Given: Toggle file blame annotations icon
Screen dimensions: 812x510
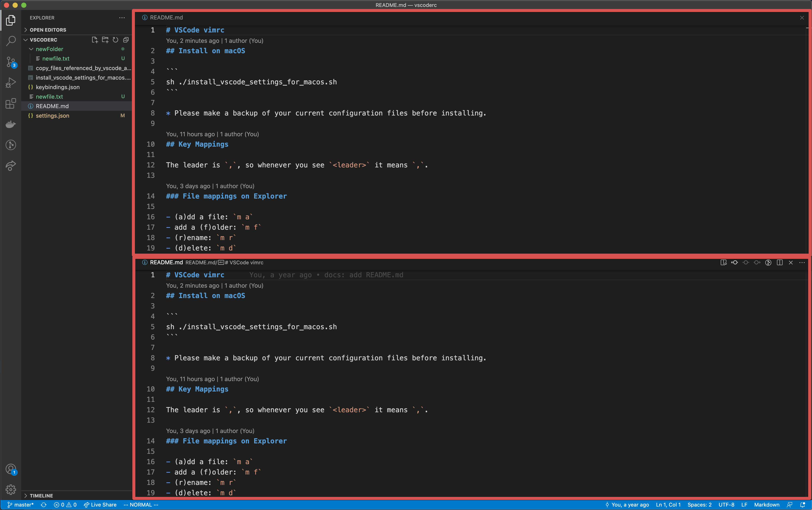Looking at the screenshot, I should [x=768, y=263].
